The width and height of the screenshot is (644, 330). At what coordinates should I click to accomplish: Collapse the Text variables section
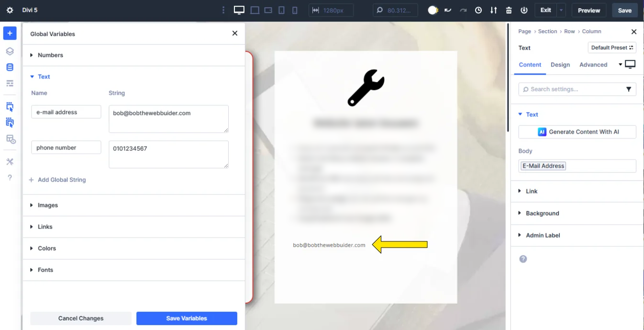click(x=44, y=77)
